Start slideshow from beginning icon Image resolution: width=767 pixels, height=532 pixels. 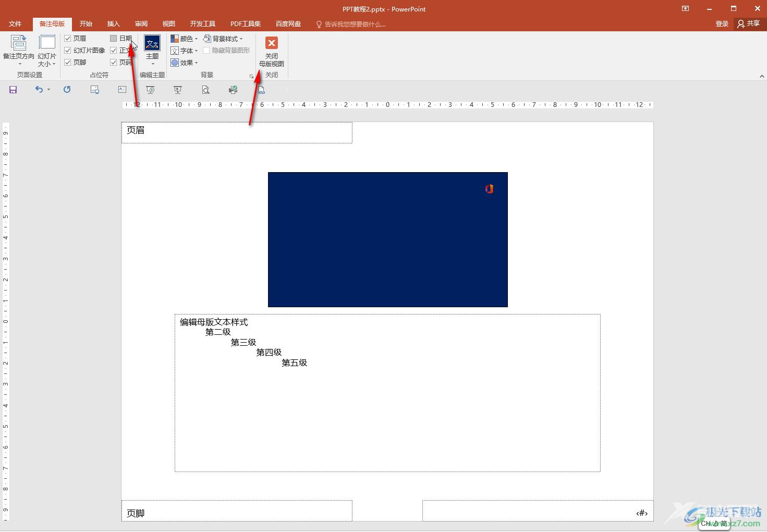150,90
